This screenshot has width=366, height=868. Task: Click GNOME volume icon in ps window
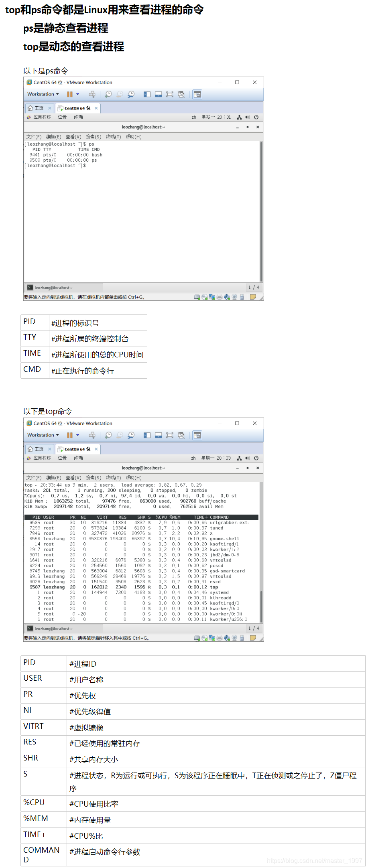(248, 117)
